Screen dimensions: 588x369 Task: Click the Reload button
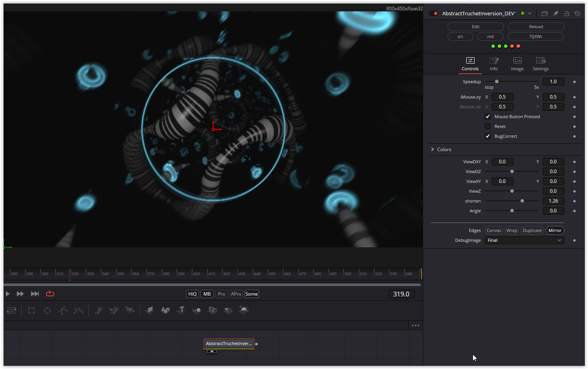point(536,27)
